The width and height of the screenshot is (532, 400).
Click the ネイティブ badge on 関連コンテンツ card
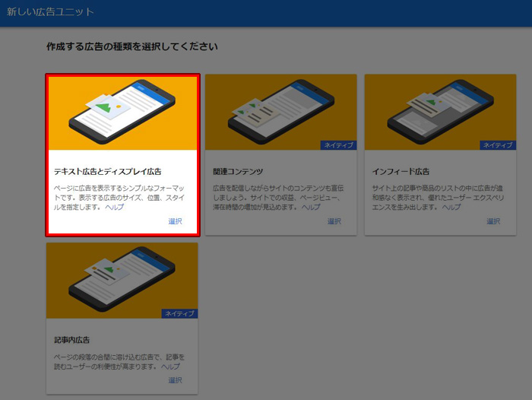click(339, 145)
